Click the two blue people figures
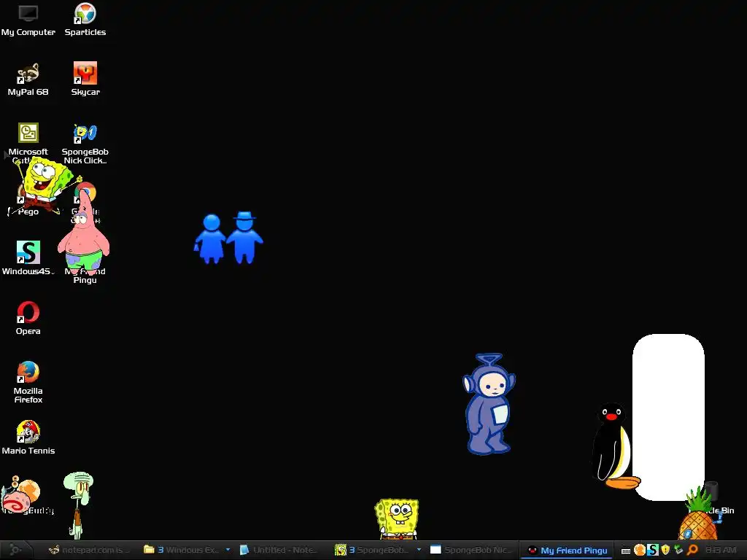This screenshot has width=747, height=560. (x=228, y=238)
